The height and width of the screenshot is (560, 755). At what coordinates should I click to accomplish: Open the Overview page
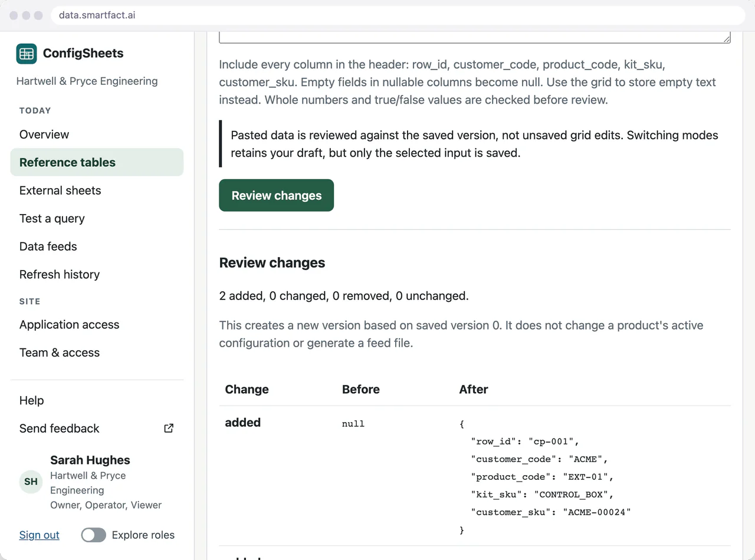97,134
